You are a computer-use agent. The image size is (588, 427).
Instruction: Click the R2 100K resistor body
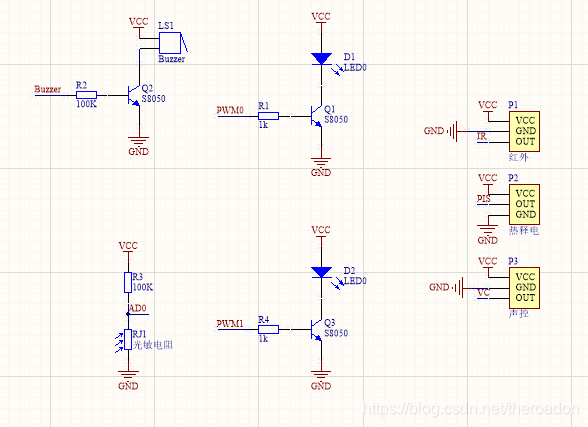pyautogui.click(x=87, y=95)
